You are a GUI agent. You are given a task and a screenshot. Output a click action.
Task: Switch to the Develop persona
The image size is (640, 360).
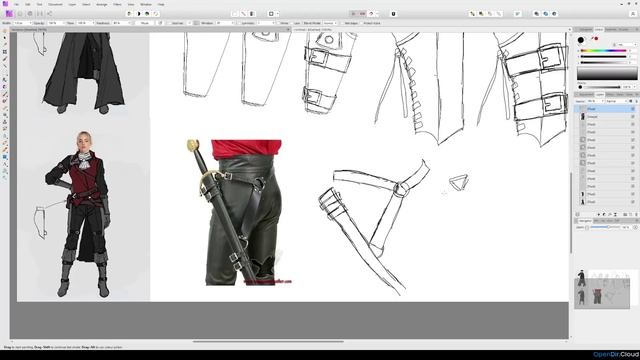[x=29, y=14]
